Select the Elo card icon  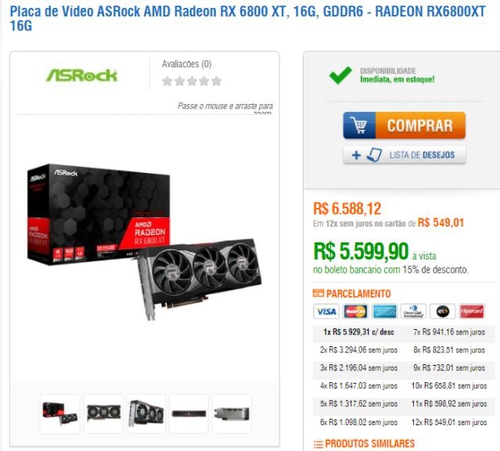pos(442,312)
